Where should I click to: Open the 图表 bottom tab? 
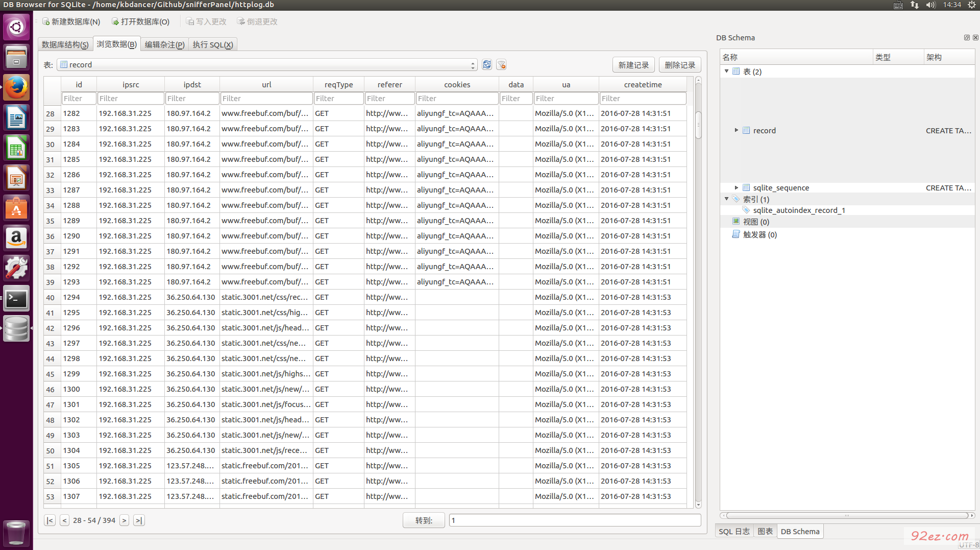[x=765, y=531]
